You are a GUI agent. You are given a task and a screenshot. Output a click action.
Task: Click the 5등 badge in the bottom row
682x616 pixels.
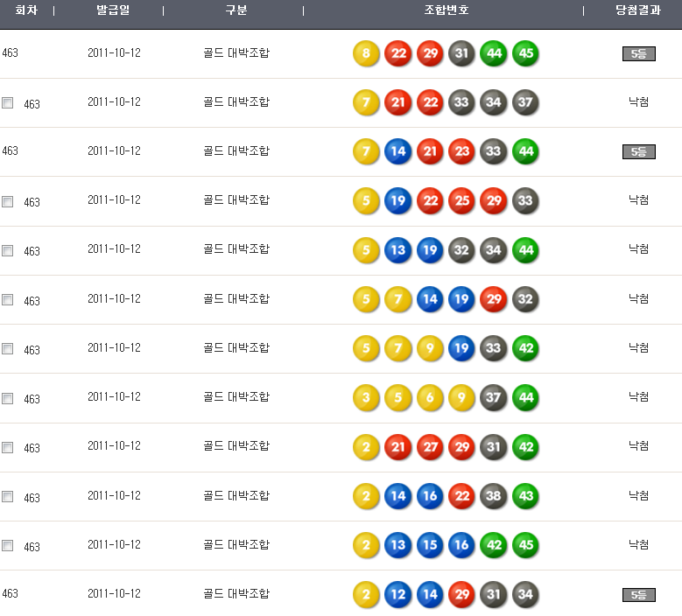pos(638,595)
